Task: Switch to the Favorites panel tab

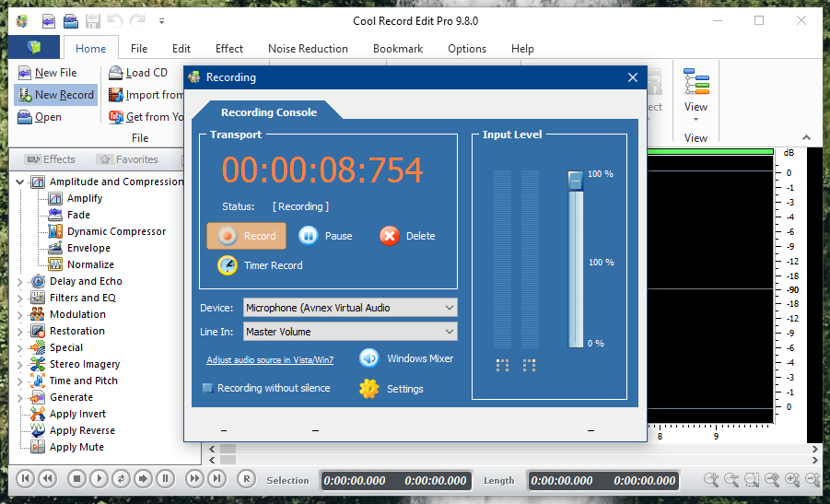Action: [129, 159]
